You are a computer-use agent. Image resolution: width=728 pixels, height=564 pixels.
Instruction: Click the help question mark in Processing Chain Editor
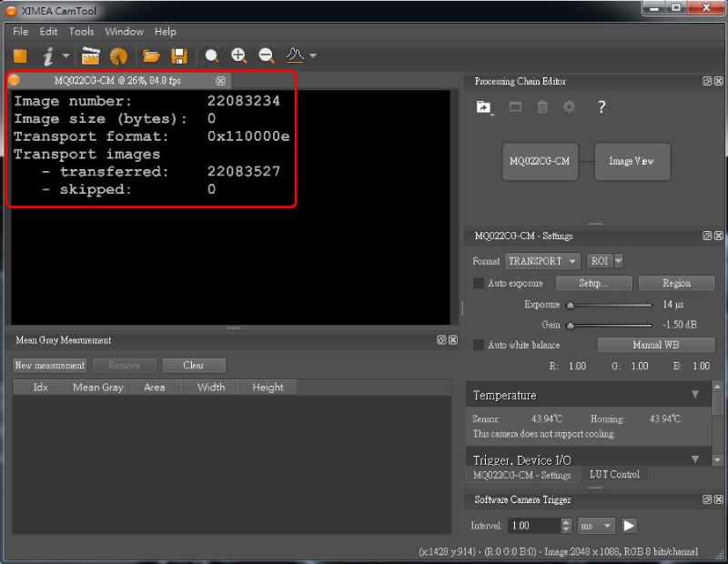pos(601,107)
